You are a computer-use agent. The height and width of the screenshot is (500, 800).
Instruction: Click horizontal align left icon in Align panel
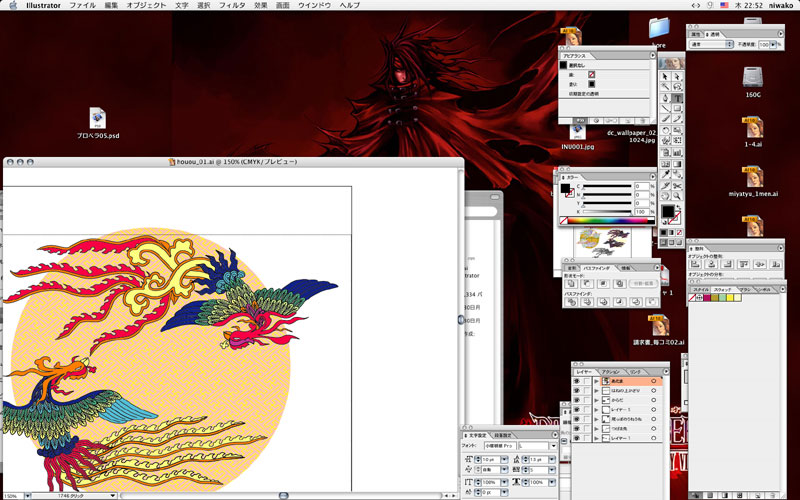tap(695, 264)
